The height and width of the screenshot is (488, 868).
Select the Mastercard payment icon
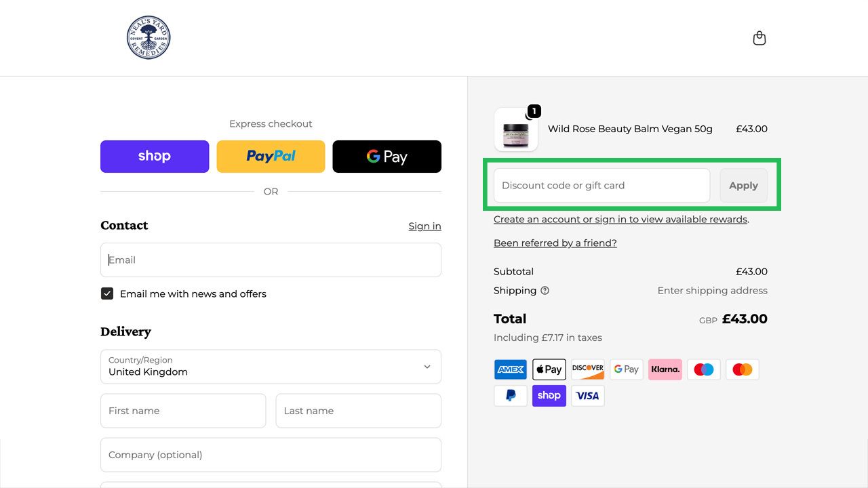pos(742,369)
